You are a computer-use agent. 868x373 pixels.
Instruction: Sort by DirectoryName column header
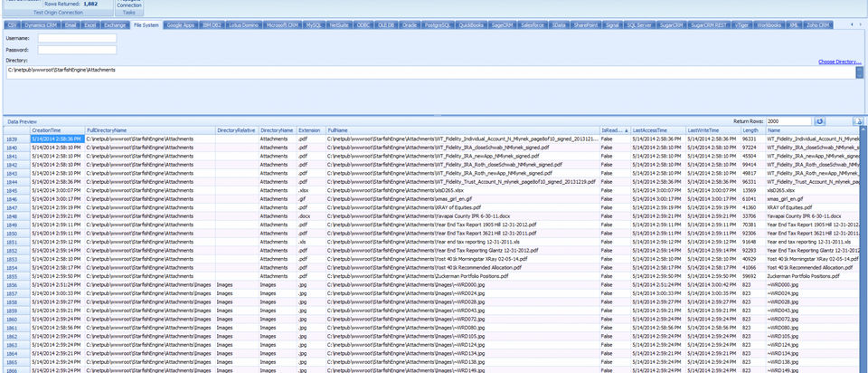[278, 130]
